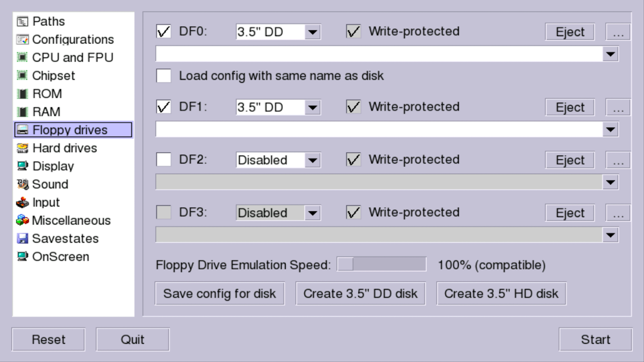Screen dimensions: 644x362
Task: Open Savestates via floppy icon
Action: 22,238
